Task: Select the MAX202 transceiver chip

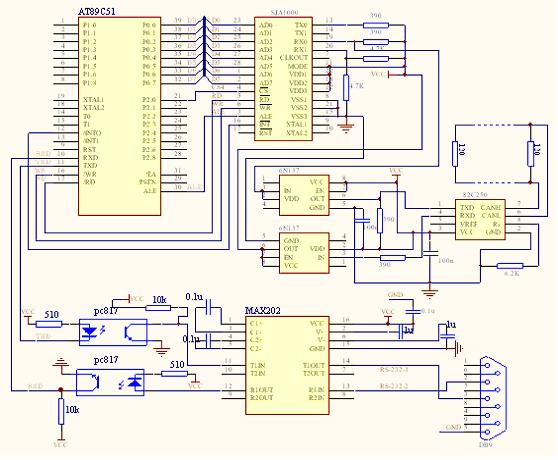Action: click(287, 365)
